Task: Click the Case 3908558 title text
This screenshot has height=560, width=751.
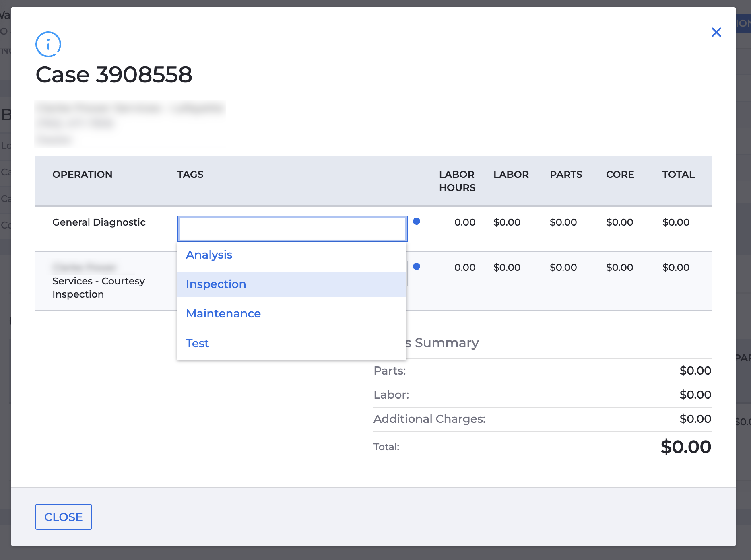Action: pyautogui.click(x=115, y=74)
